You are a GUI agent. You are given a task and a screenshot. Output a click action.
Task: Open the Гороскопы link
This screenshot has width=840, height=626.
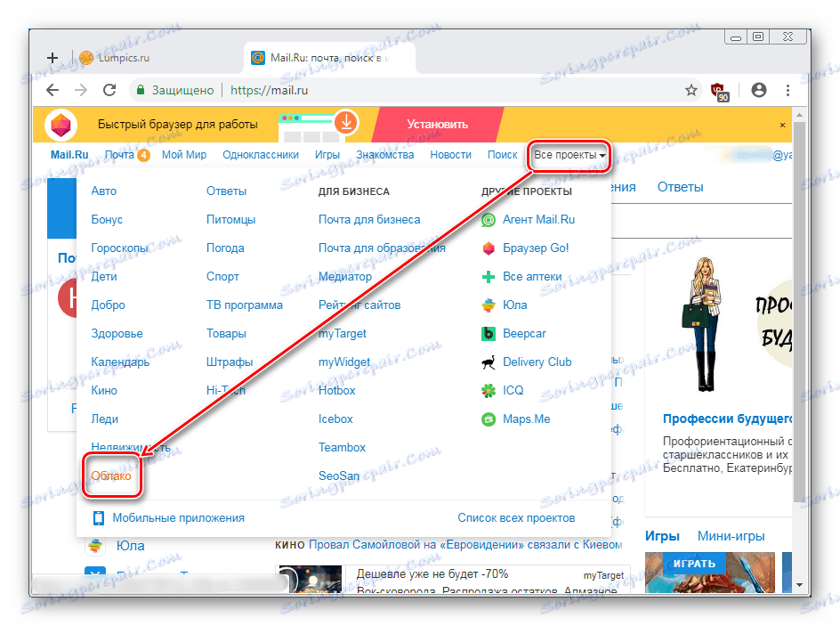(x=119, y=248)
